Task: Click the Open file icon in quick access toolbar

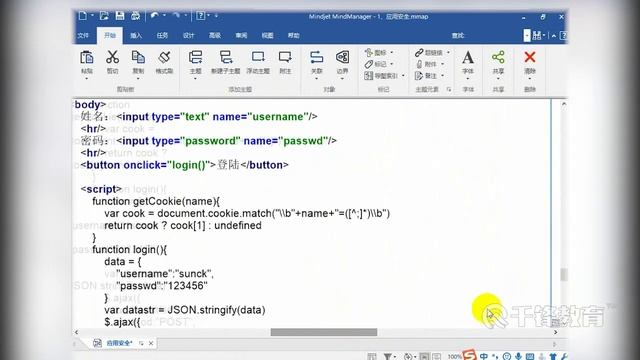Action: click(104, 16)
